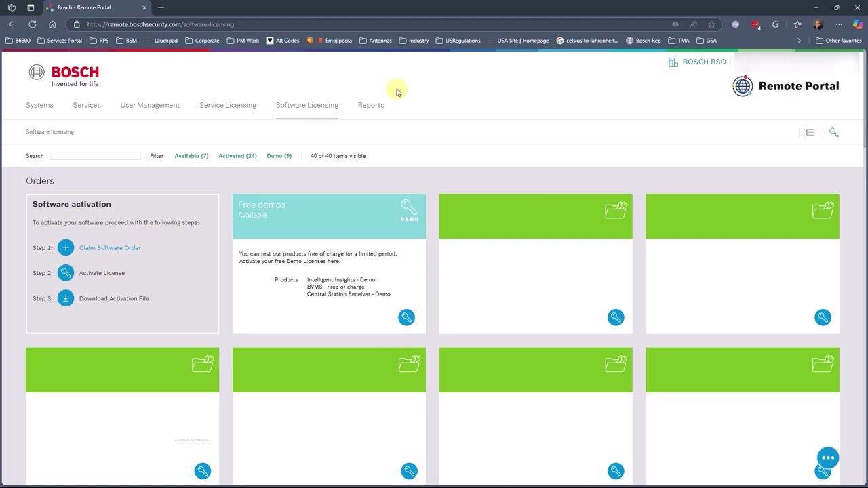Click the BOSCH RSO building icon
868x488 pixels.
click(673, 62)
